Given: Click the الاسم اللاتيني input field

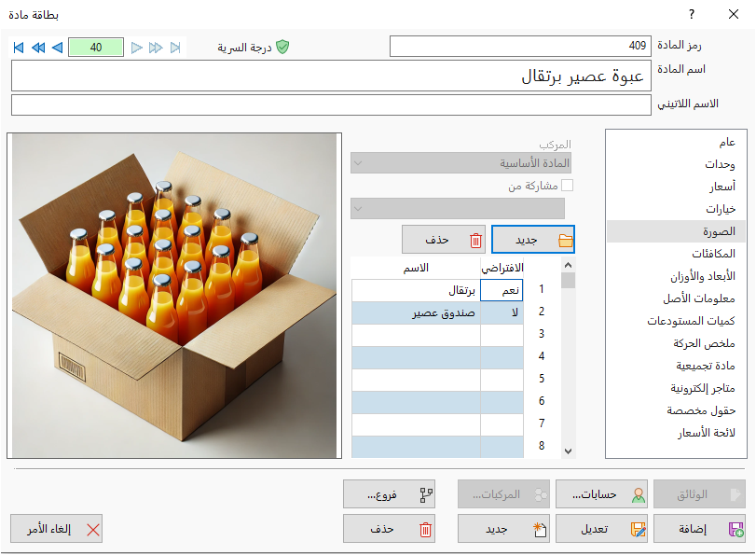Looking at the screenshot, I should click(331, 104).
